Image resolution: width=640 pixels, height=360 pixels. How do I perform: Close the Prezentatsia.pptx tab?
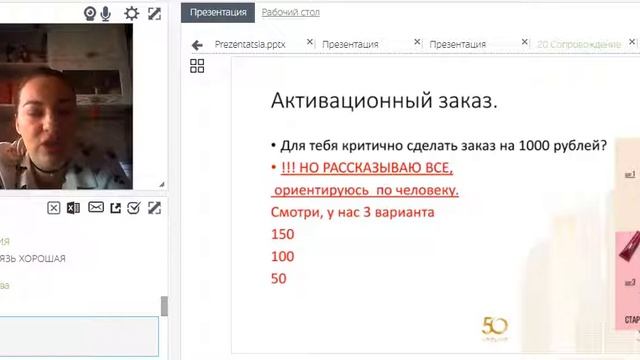(x=310, y=42)
